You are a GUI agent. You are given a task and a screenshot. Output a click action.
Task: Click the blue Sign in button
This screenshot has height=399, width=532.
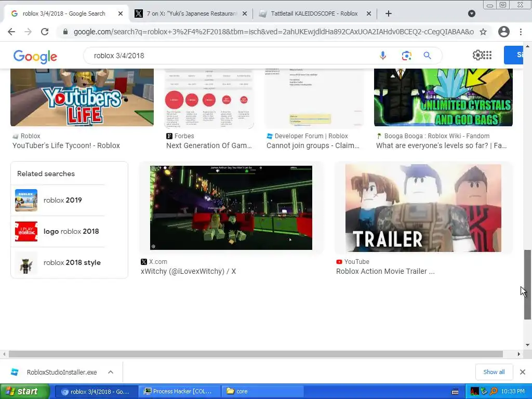pyautogui.click(x=514, y=55)
